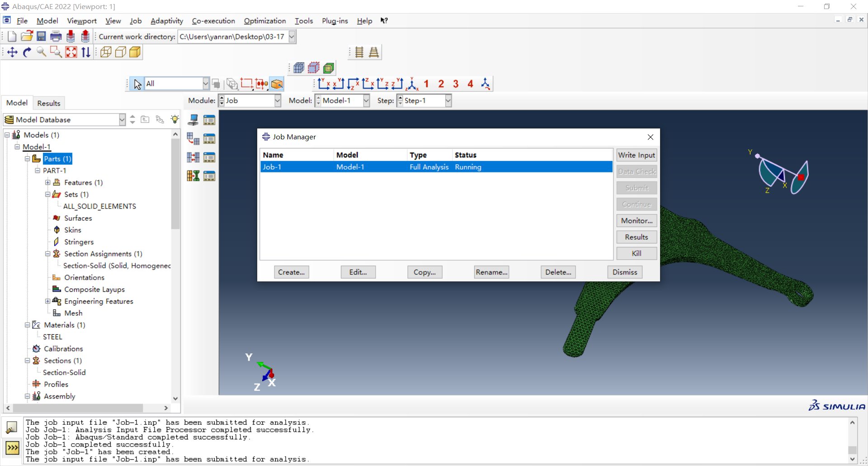Enable shaded render style
This screenshot has width=868, height=466.
(135, 52)
